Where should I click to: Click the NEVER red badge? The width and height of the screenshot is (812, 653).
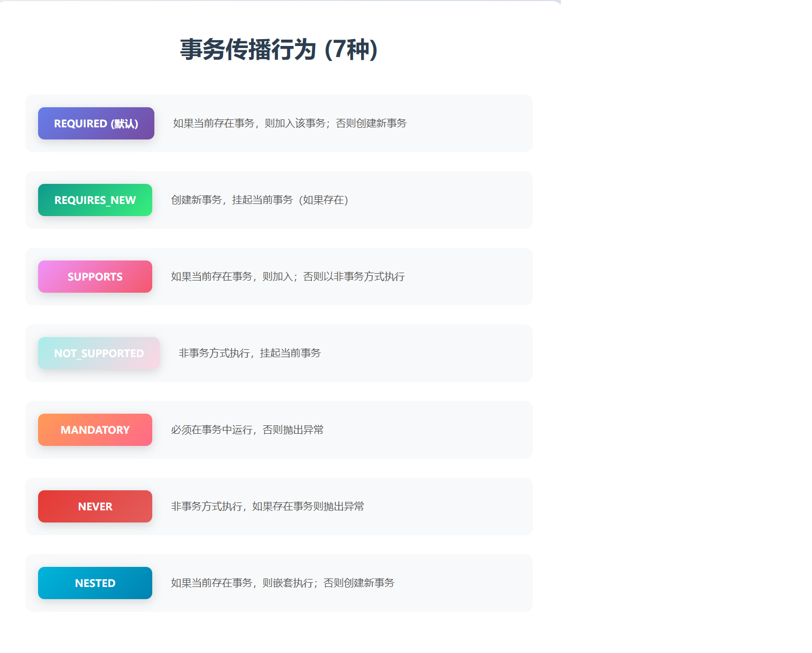pyautogui.click(x=95, y=506)
